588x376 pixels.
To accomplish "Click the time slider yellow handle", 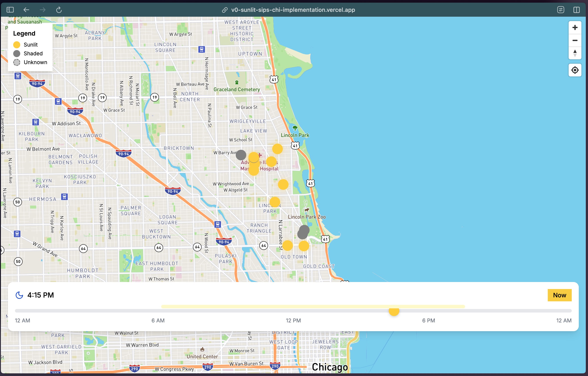I will [394, 311].
